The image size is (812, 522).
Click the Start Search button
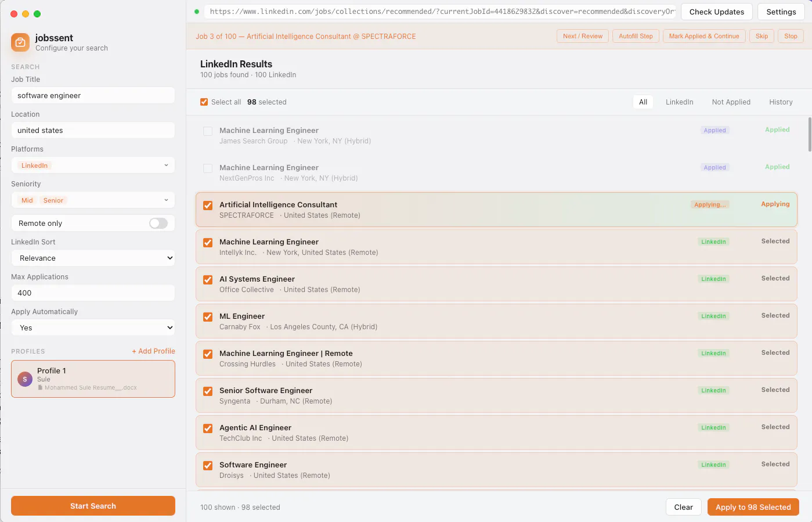click(93, 506)
